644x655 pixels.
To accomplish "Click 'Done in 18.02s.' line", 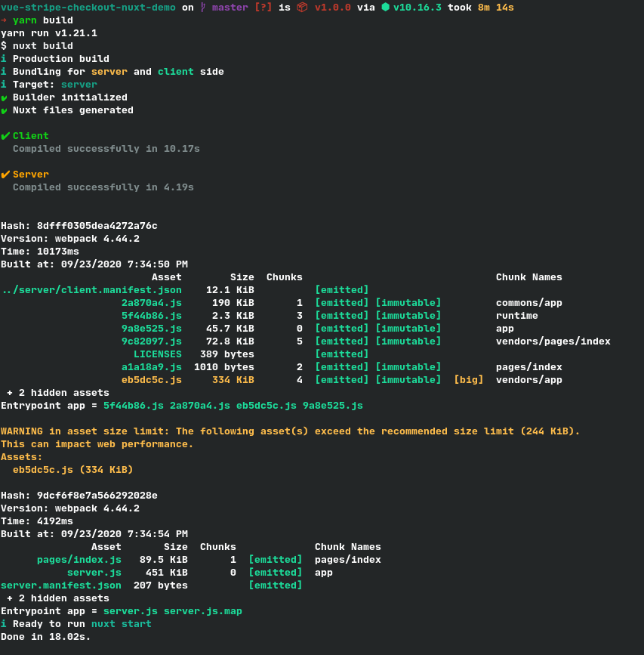I will (x=46, y=637).
